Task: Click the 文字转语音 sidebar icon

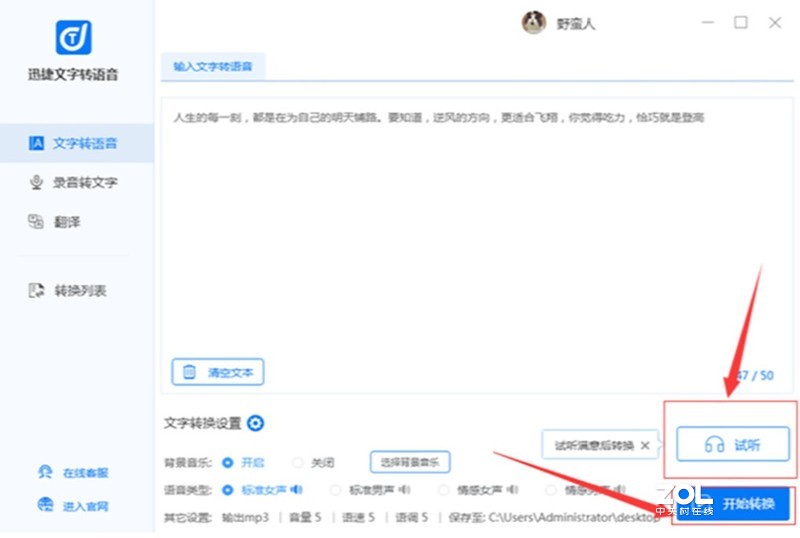Action: pos(36,143)
